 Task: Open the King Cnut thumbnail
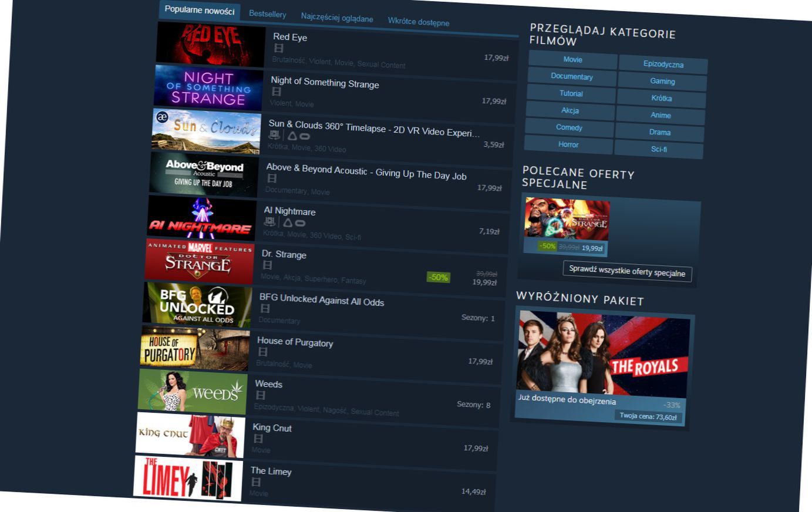pos(190,434)
